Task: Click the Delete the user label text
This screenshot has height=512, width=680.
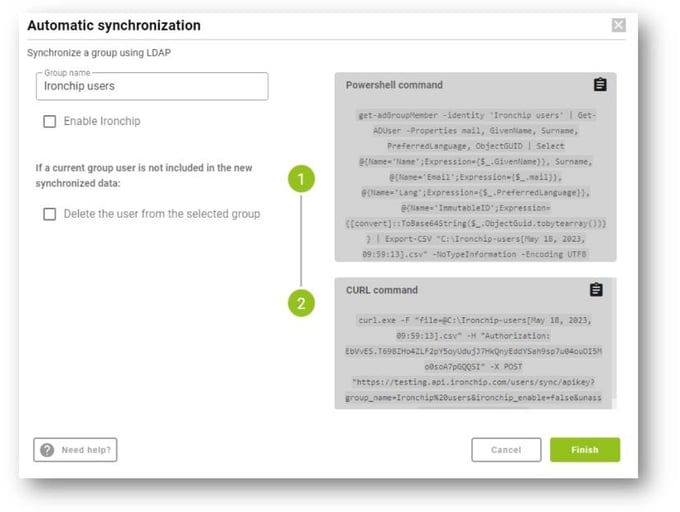Action: click(162, 214)
